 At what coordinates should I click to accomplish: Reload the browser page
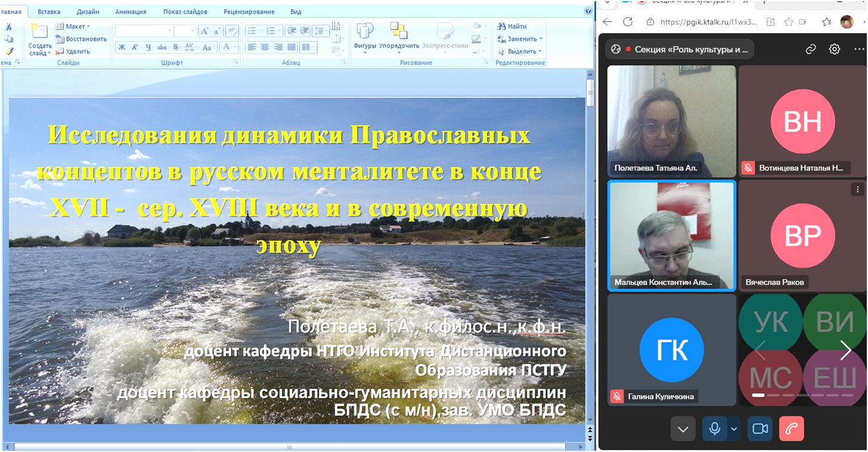point(628,22)
